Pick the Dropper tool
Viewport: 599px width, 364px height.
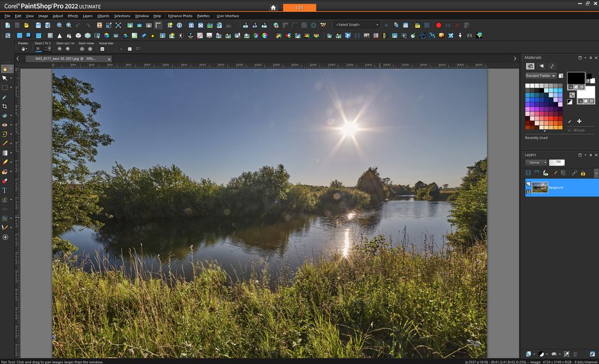pyautogui.click(x=4, y=97)
